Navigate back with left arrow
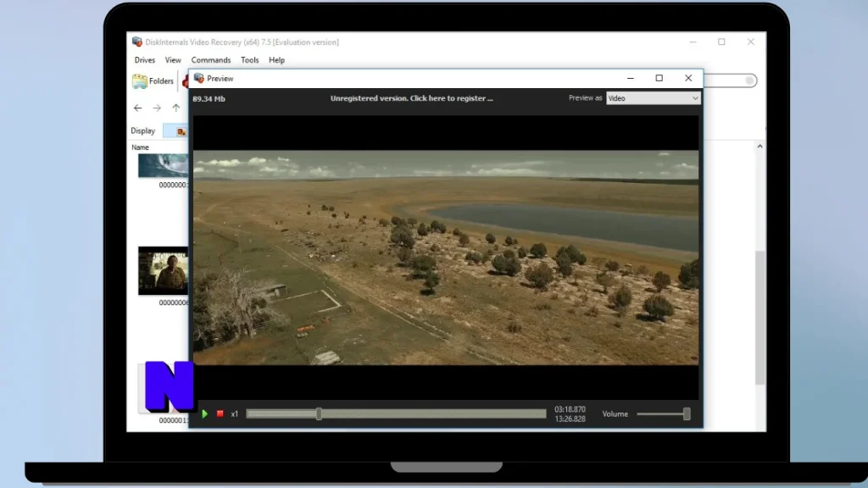Screen dimensions: 868x488 point(138,108)
